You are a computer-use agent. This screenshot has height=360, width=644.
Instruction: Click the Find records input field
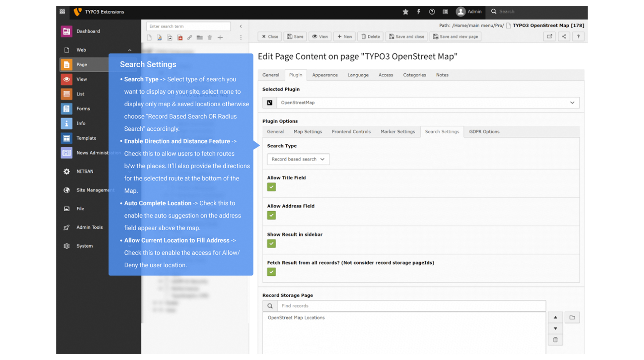(x=411, y=306)
